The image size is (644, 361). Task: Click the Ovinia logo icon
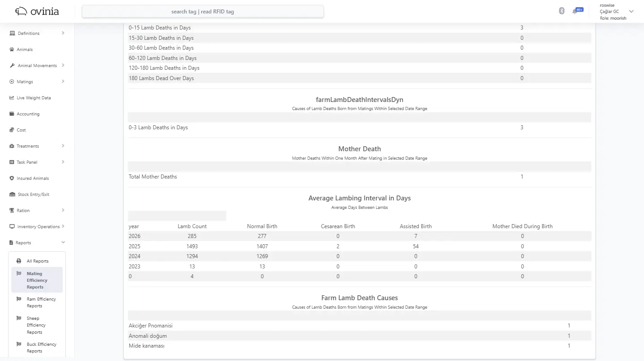21,11
